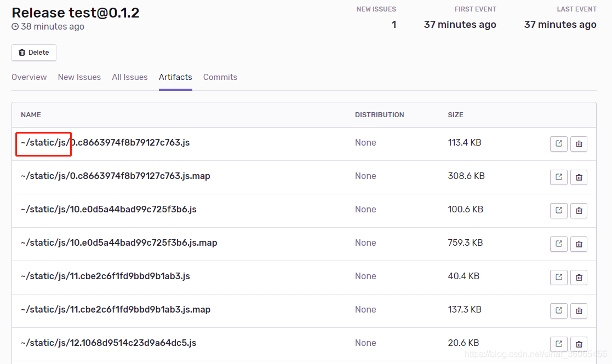The width and height of the screenshot is (612, 364).
Task: Go to the All Issues tab
Action: tap(130, 77)
